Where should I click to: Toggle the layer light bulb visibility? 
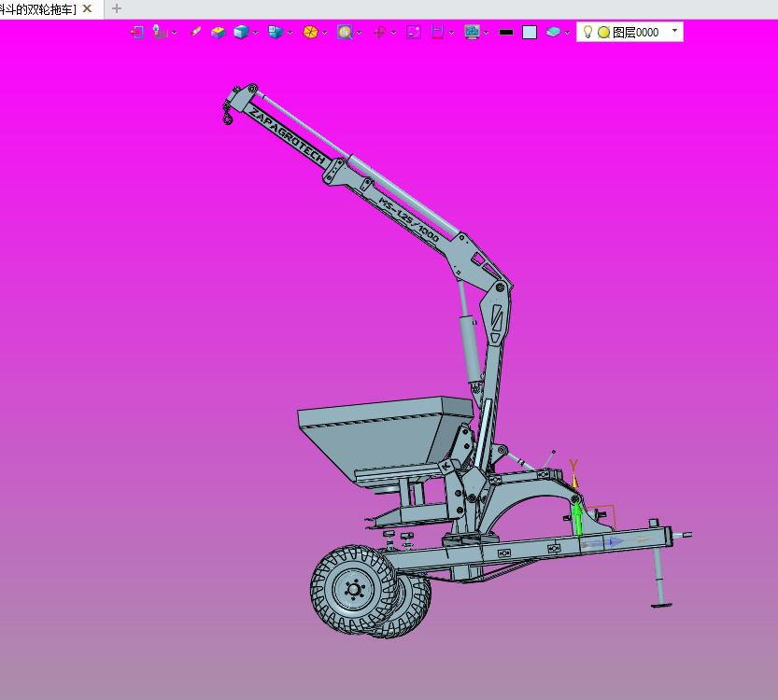pos(587,33)
